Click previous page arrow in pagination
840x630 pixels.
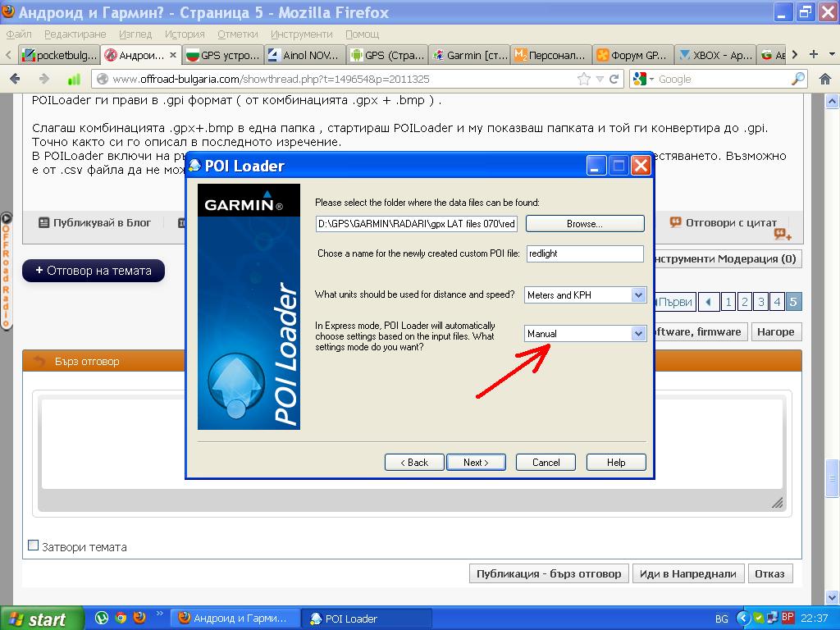709,302
